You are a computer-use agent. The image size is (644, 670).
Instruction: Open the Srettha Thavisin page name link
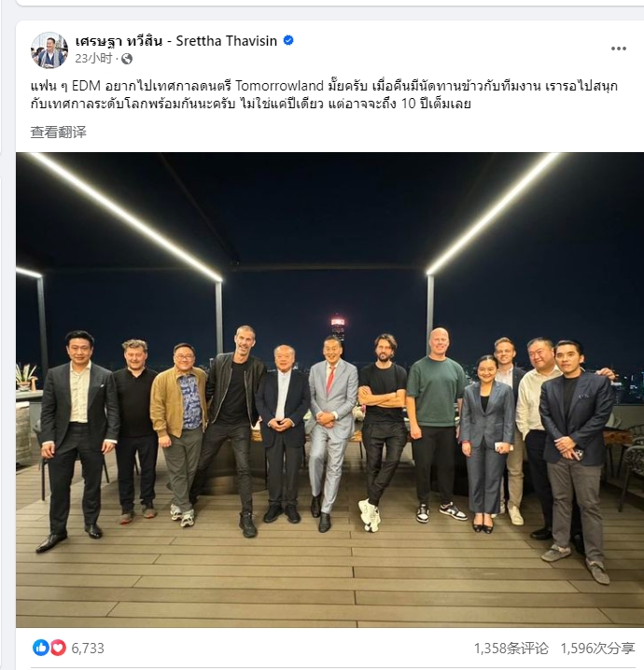176,41
